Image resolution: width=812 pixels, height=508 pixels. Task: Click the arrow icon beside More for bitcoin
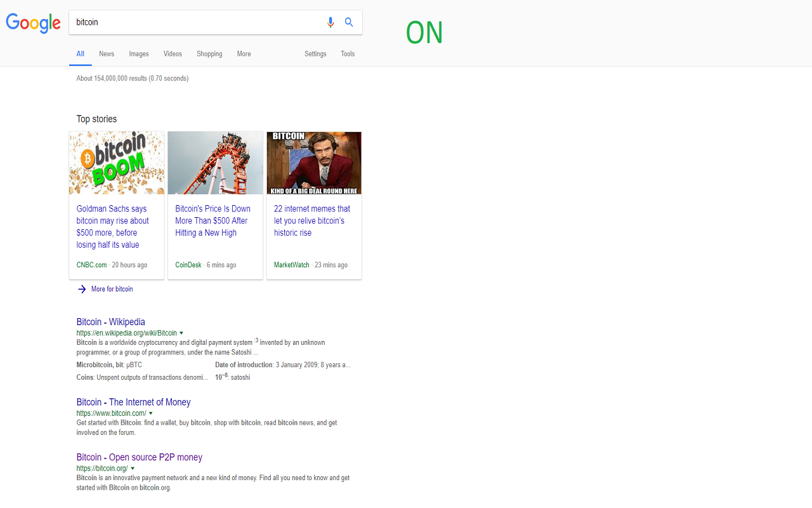[82, 289]
